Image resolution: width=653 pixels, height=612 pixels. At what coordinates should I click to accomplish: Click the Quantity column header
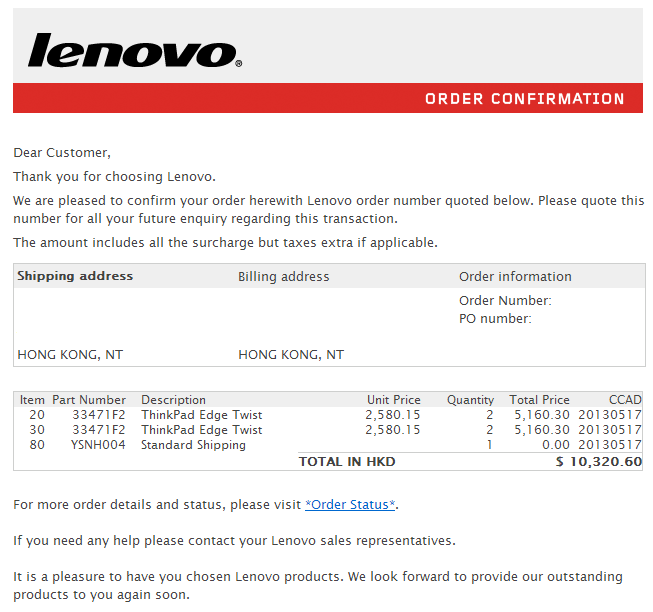pos(470,400)
